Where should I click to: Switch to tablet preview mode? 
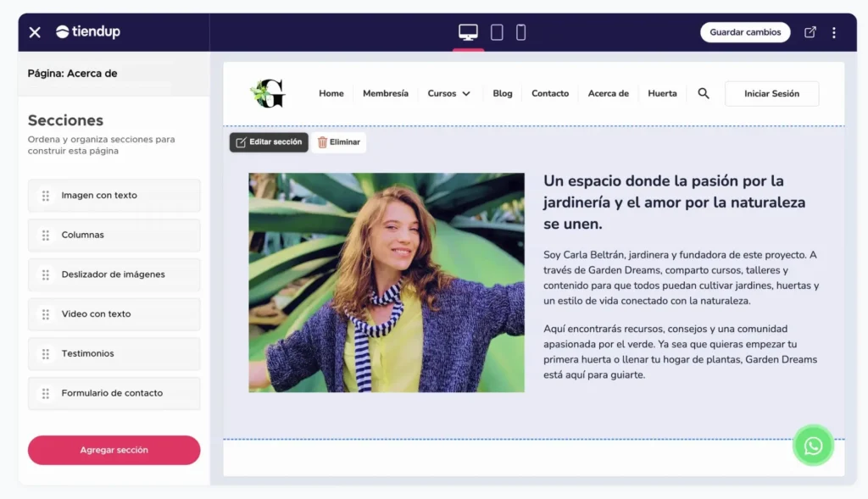[497, 31]
